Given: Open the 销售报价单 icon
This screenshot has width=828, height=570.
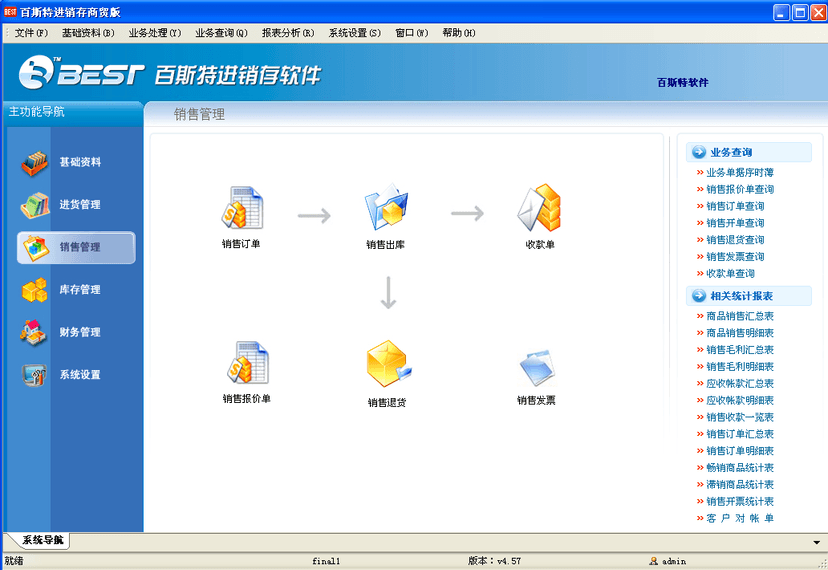Looking at the screenshot, I should click(247, 362).
